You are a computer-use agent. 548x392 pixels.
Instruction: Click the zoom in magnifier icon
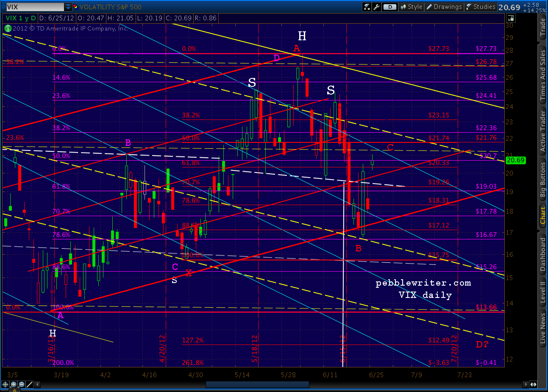(x=14, y=384)
